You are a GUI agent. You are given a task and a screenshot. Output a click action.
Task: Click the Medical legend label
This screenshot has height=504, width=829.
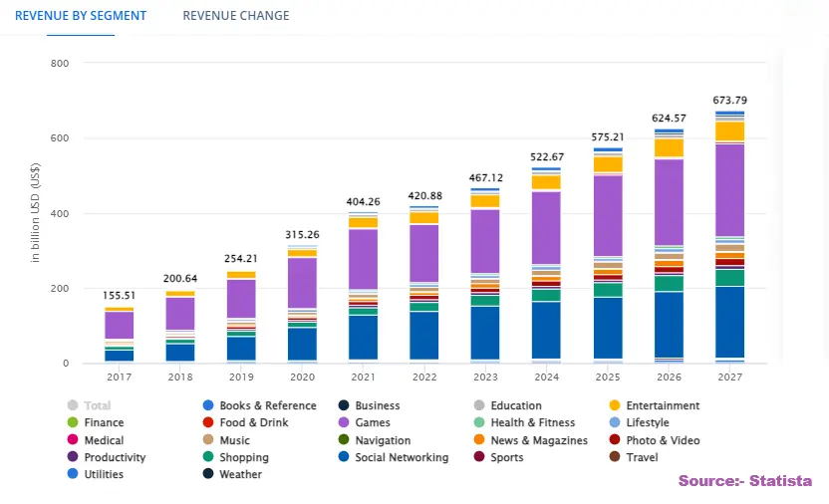[104, 440]
